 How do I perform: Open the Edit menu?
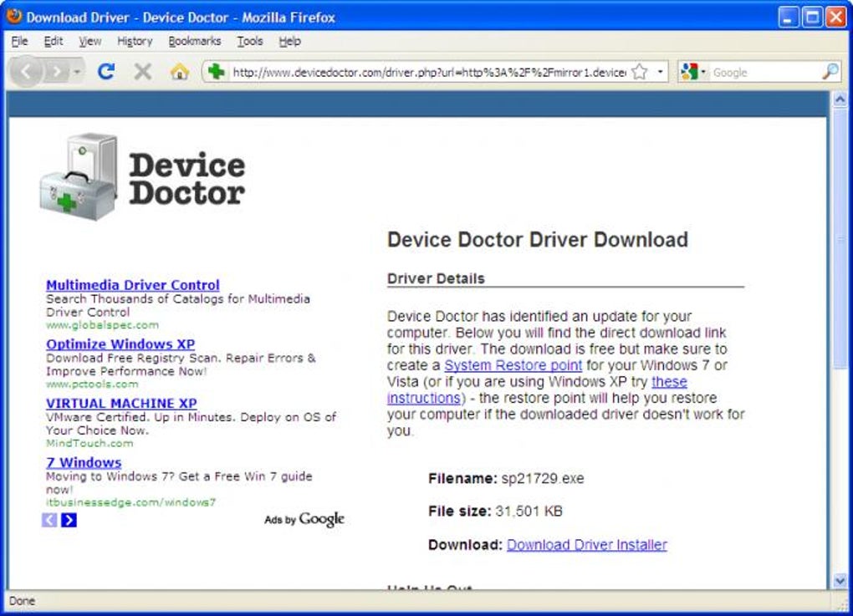(53, 41)
